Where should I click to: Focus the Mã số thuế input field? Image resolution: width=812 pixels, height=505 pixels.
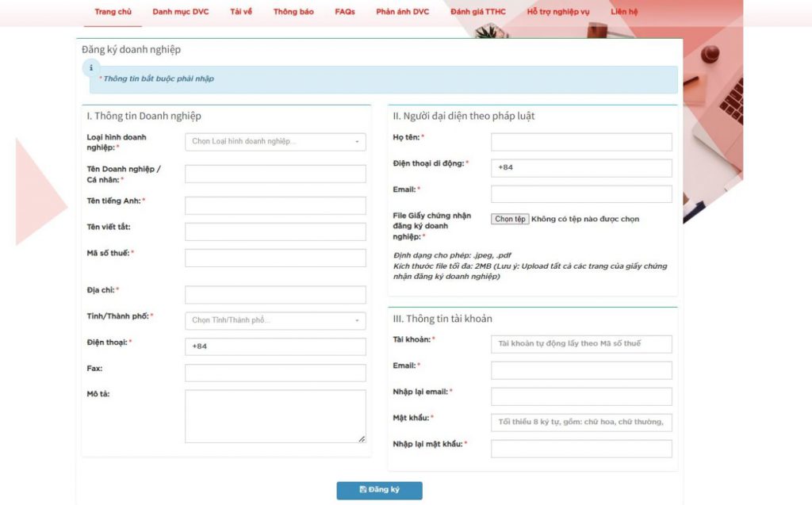click(275, 258)
